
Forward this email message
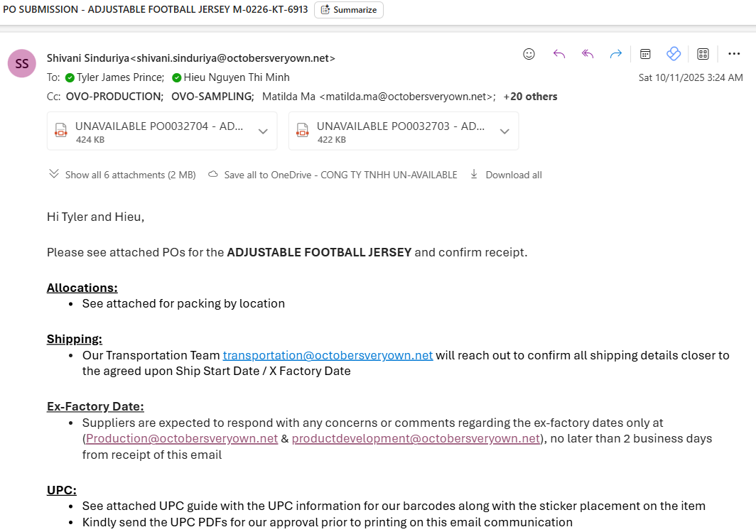pos(616,54)
